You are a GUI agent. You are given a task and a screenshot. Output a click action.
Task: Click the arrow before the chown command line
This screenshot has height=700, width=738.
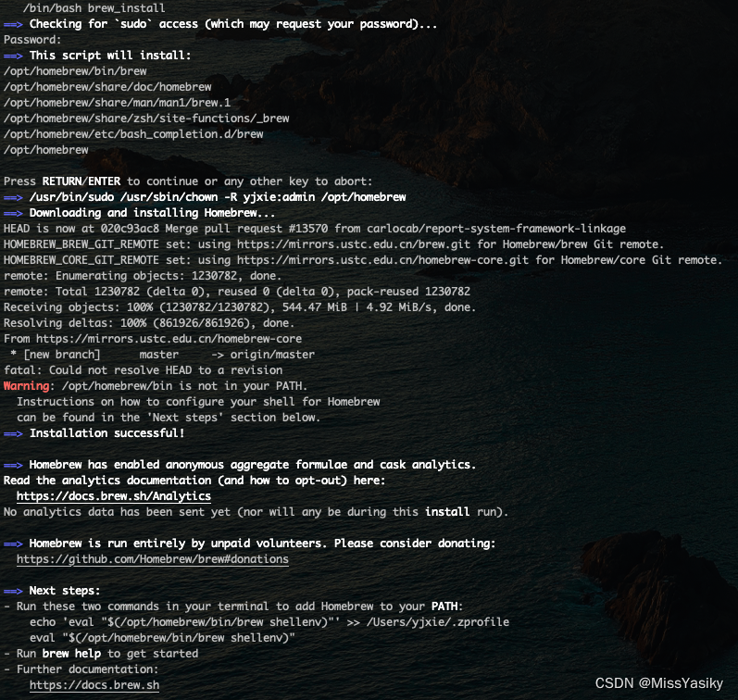point(13,198)
